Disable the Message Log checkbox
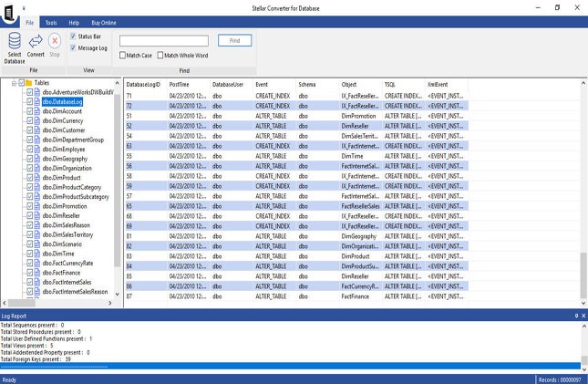The width and height of the screenshot is (588, 384). point(73,47)
